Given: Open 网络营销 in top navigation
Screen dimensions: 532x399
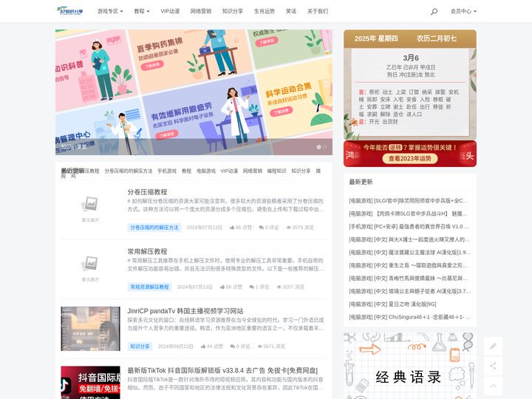Looking at the screenshot, I should pyautogui.click(x=200, y=11).
